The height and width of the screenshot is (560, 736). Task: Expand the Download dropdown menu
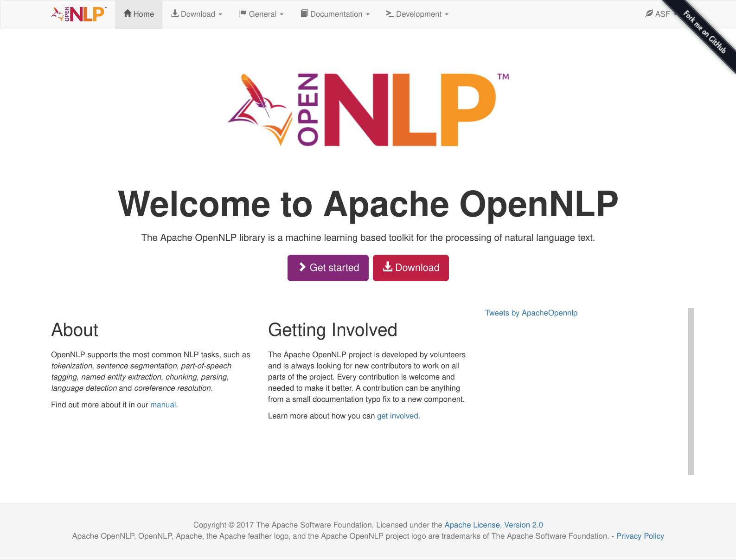click(x=197, y=14)
